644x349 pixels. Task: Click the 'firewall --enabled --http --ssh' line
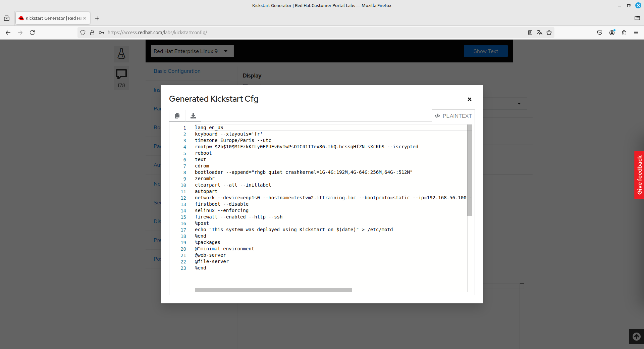[x=239, y=217]
